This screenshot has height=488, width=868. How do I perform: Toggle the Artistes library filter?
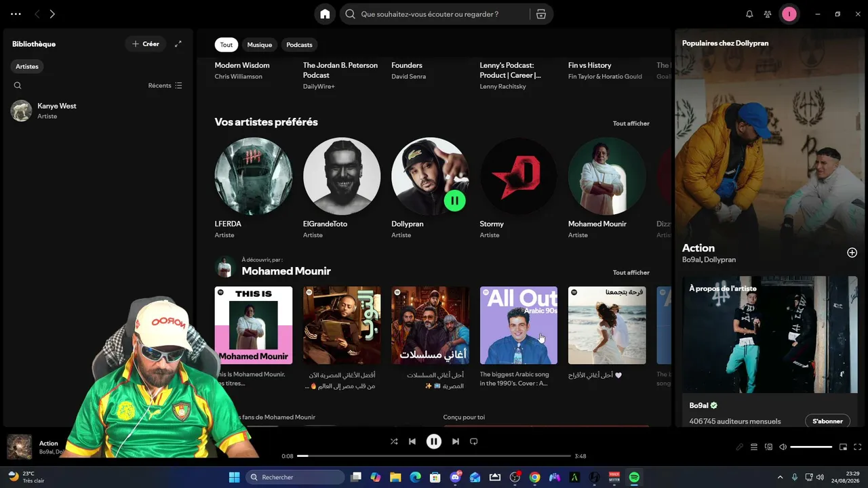tap(27, 66)
